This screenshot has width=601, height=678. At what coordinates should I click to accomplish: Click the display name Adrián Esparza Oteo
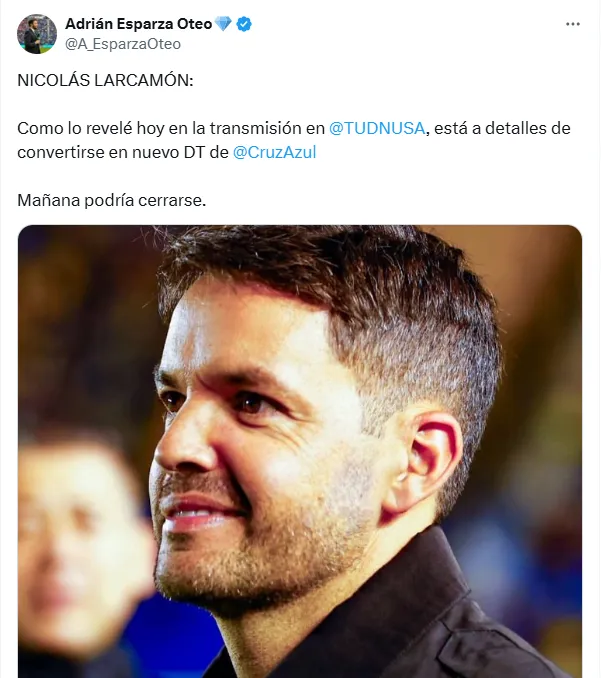click(x=138, y=24)
